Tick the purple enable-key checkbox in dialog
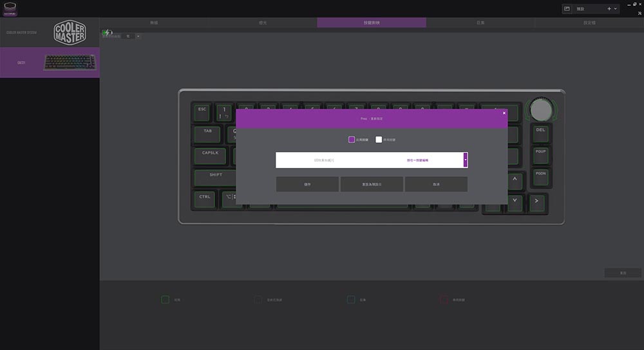The image size is (644, 350). point(352,140)
